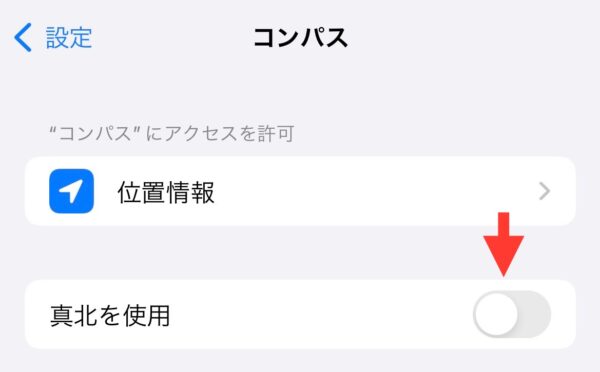Click the grey disclosure arrow in the location row
This screenshot has width=600, height=372.
point(544,191)
